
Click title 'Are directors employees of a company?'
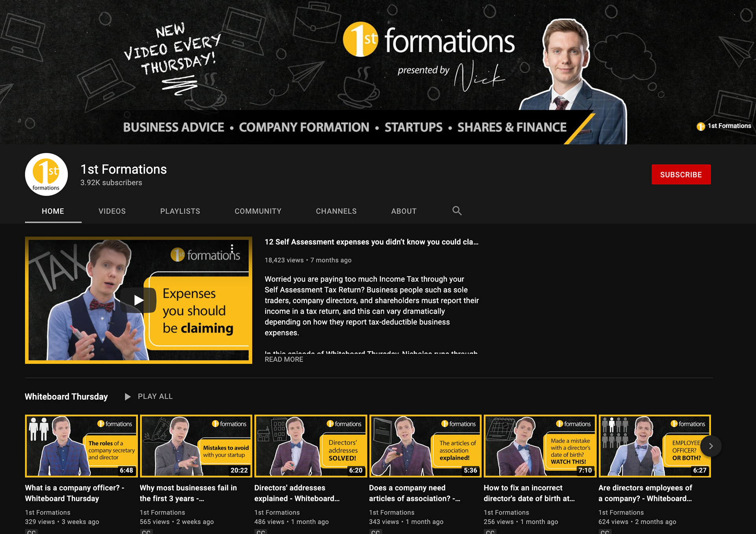[645, 493]
